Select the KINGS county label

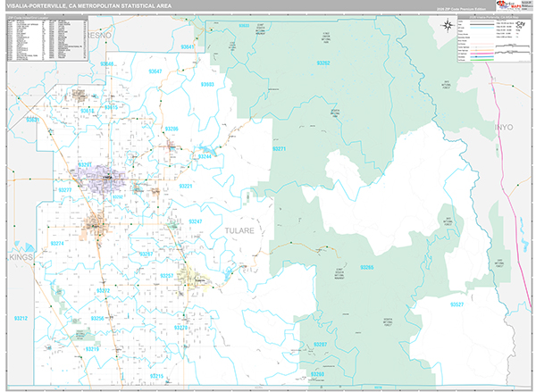pos(19,255)
